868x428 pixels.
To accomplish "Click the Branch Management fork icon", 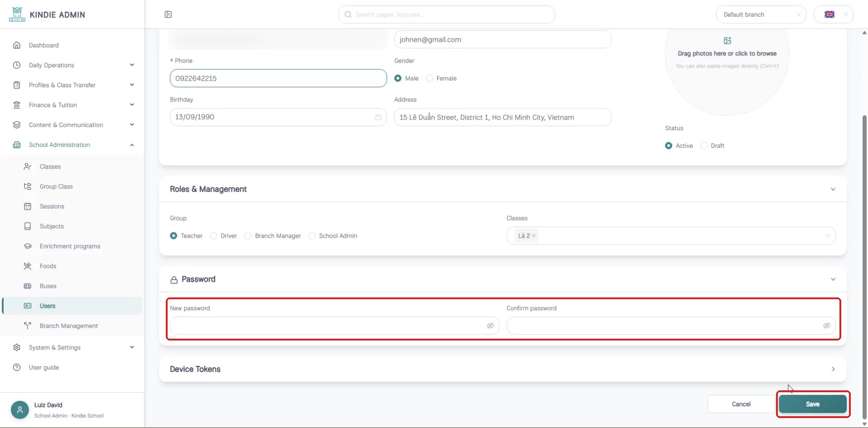I will tap(28, 326).
